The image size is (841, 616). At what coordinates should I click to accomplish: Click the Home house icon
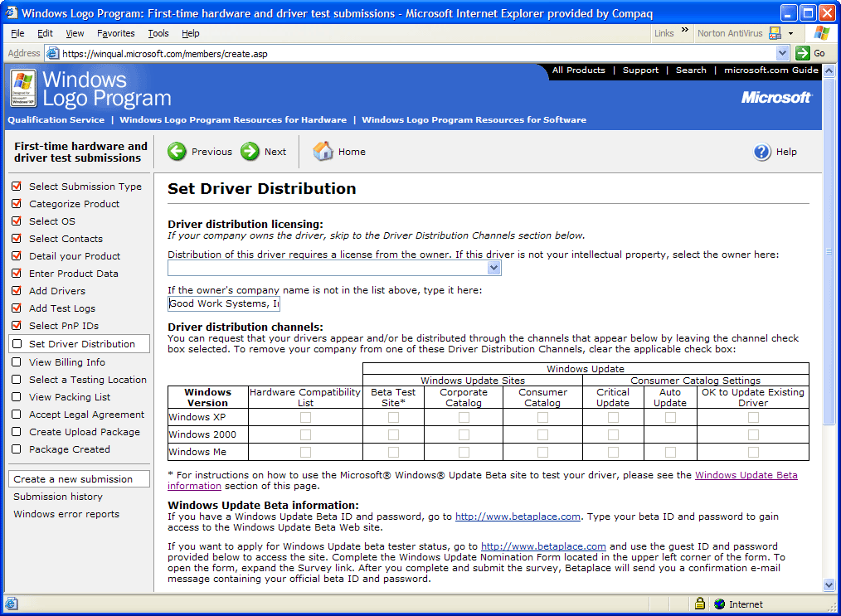[x=323, y=152]
